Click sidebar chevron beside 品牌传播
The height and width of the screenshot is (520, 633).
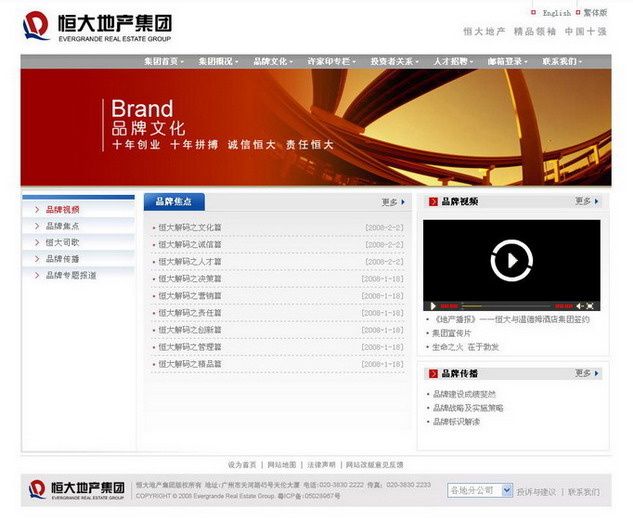(37, 259)
